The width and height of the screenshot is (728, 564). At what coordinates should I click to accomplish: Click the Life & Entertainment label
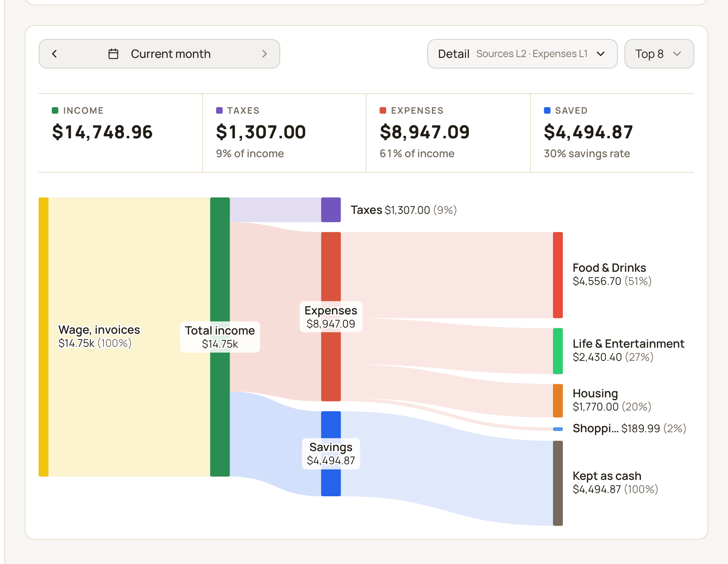629,350
